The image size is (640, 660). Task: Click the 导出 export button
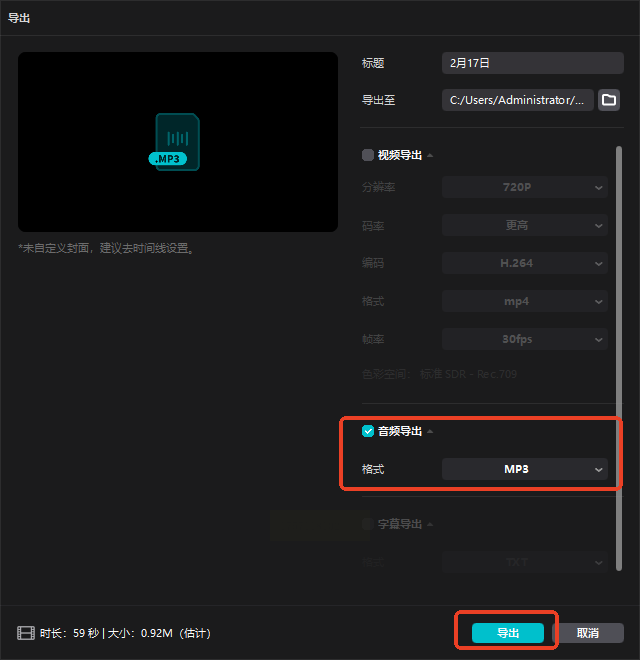508,633
